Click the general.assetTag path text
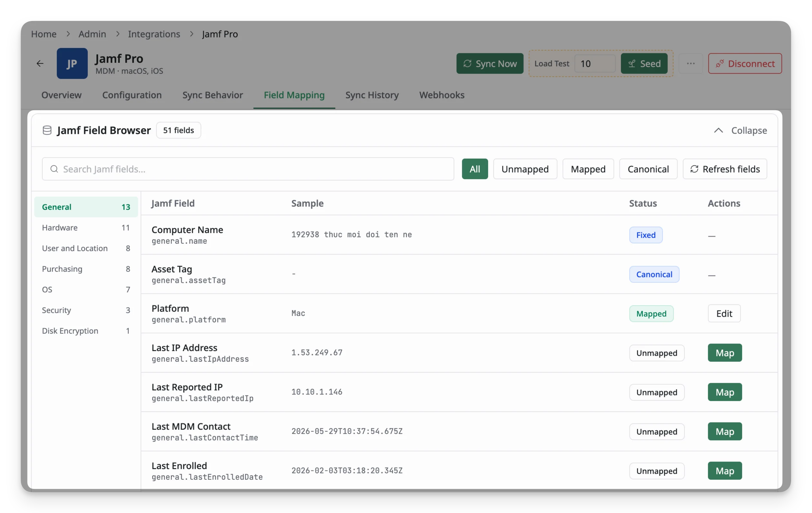The height and width of the screenshot is (513, 812). [189, 280]
